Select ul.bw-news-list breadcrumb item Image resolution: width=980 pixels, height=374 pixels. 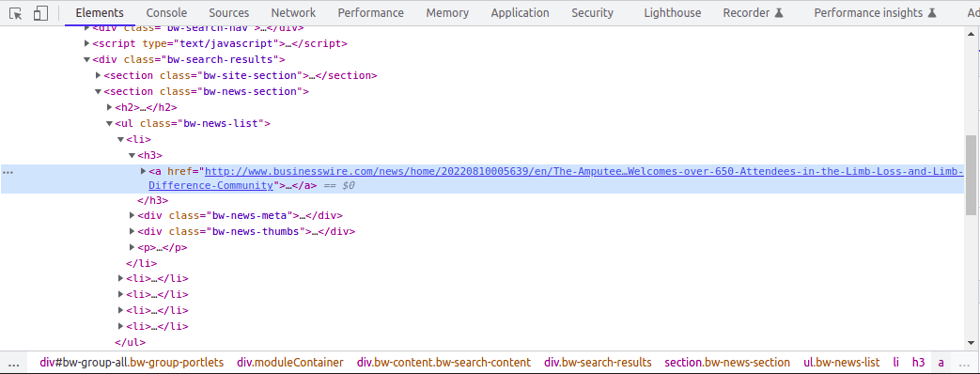click(x=841, y=362)
